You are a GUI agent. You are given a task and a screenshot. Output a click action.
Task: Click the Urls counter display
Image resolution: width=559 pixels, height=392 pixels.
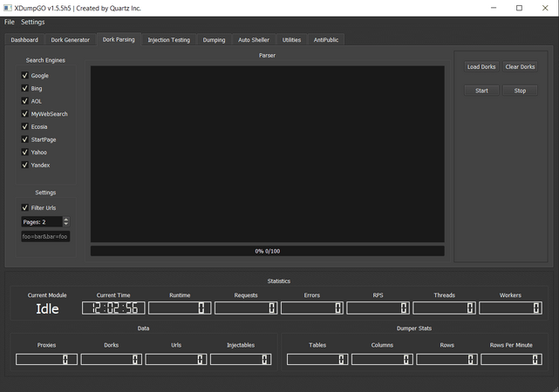click(x=176, y=359)
